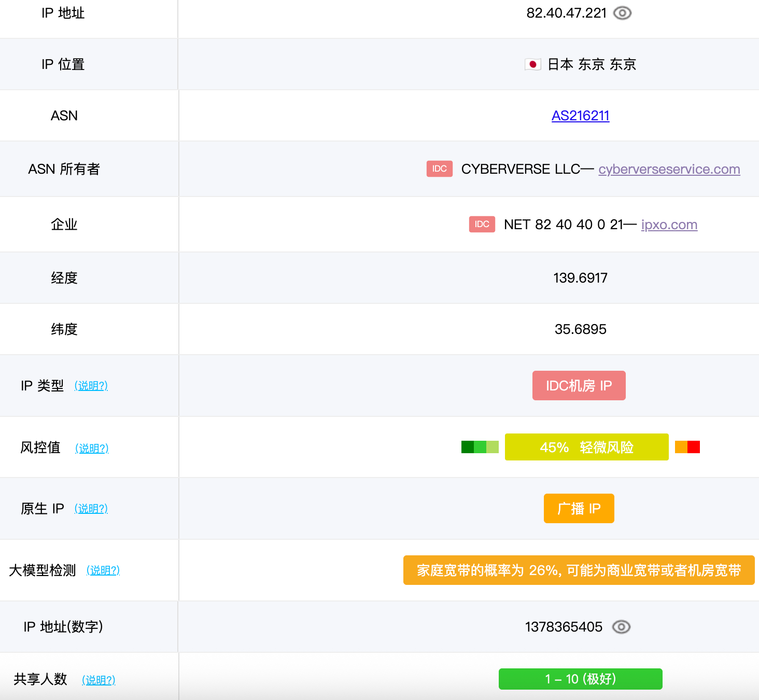The image size is (759, 700).
Task: Open the 说明 help link for 共享人数
Action: tap(99, 680)
